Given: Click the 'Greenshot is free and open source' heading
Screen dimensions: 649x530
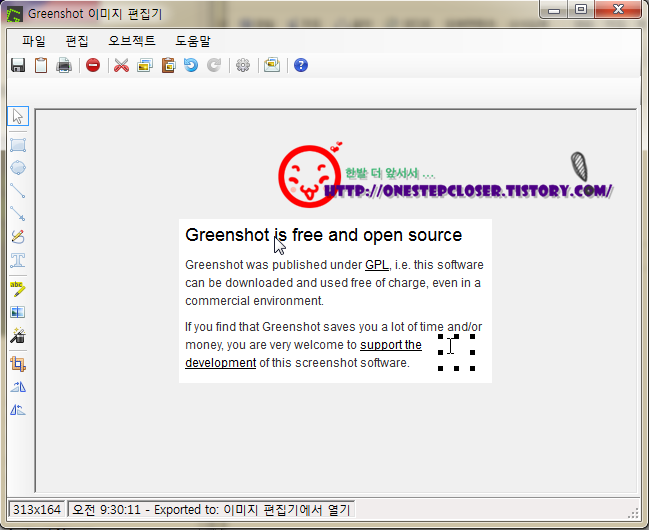Looking at the screenshot, I should point(323,235).
